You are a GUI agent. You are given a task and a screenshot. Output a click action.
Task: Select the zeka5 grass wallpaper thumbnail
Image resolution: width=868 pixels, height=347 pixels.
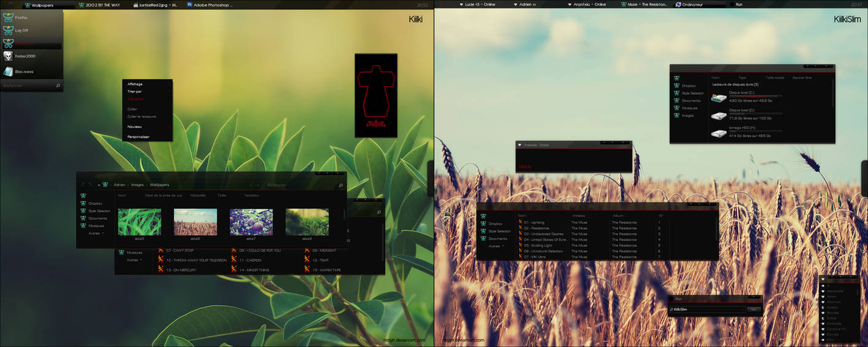[x=139, y=222]
